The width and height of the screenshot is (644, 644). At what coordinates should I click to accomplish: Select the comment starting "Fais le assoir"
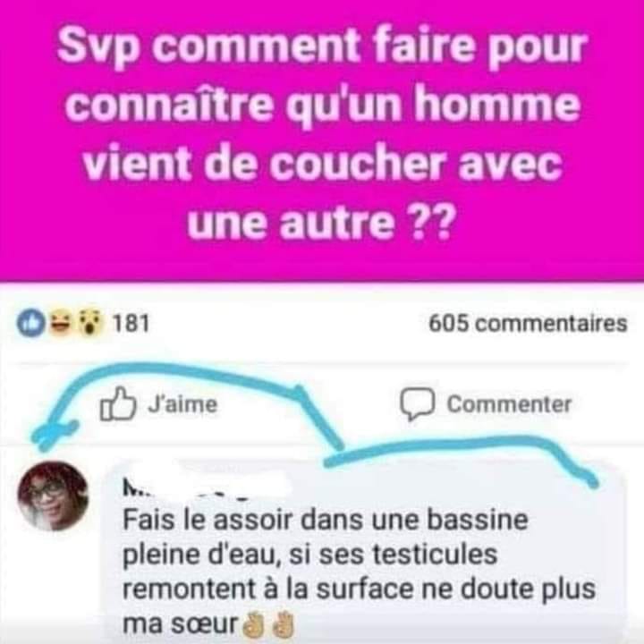pos(360,571)
